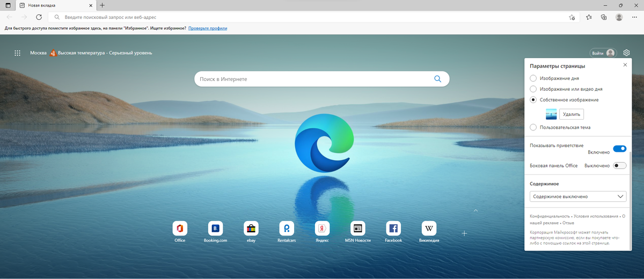Open a new tab with plus button
This screenshot has width=644, height=279.
[x=102, y=5]
